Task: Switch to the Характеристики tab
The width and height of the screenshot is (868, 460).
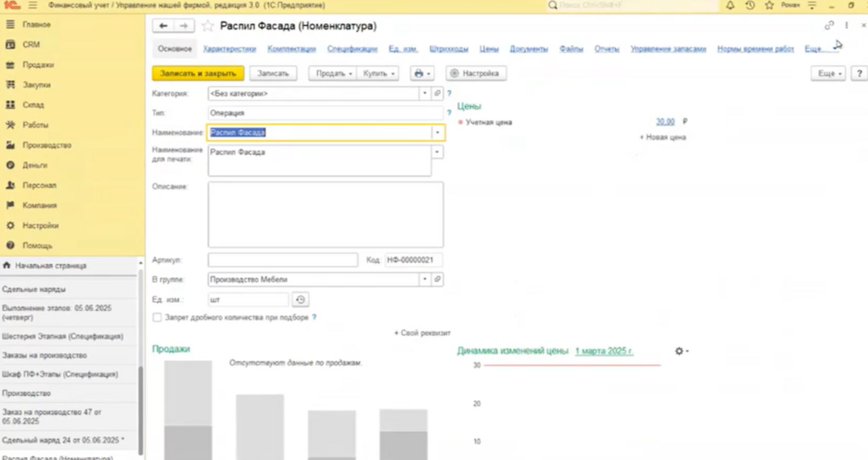Action: [x=230, y=49]
